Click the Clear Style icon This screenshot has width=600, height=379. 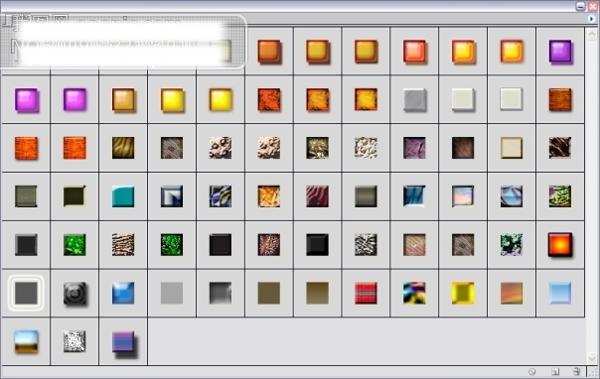tap(532, 372)
